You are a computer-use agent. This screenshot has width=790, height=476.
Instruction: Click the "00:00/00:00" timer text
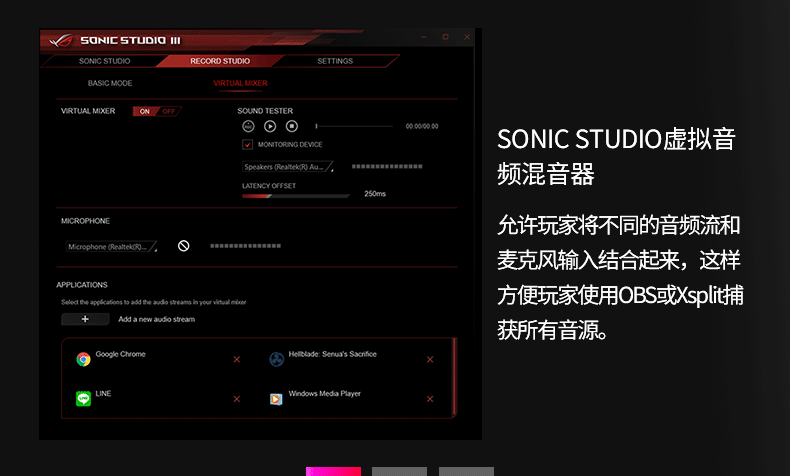pyautogui.click(x=422, y=126)
